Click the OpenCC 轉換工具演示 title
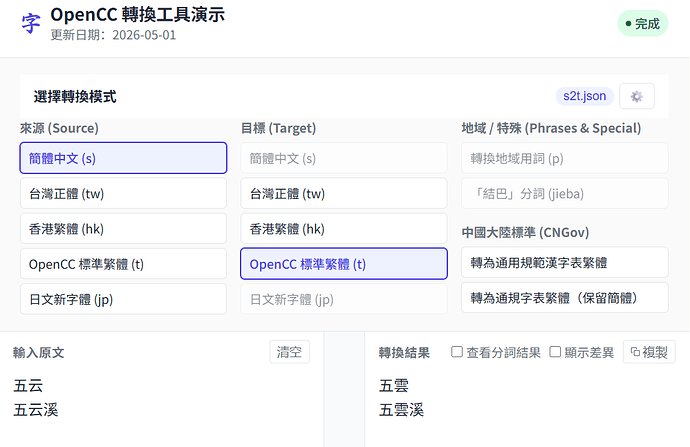The width and height of the screenshot is (690, 447). click(137, 15)
